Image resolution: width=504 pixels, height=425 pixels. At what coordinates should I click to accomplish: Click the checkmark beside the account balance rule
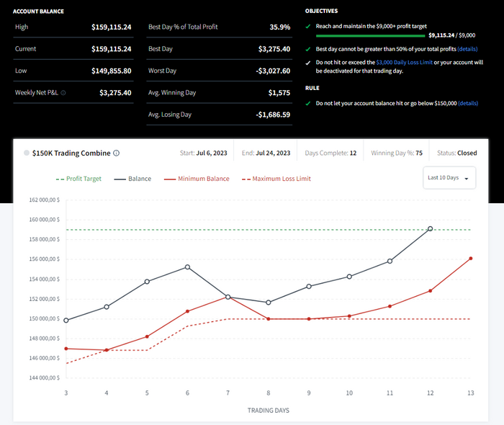coord(308,104)
